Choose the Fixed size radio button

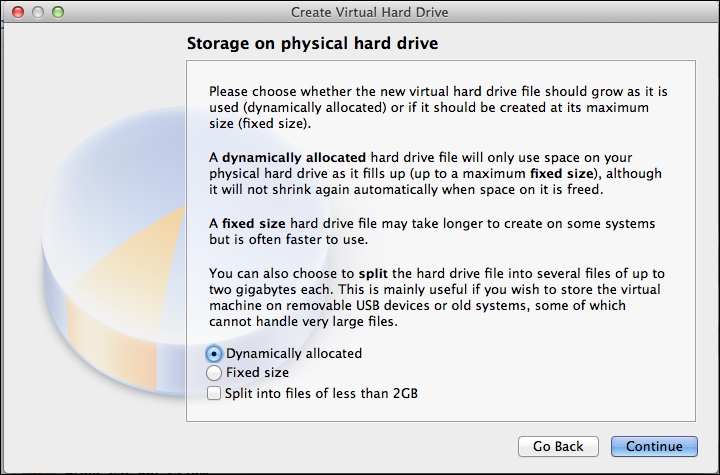214,373
